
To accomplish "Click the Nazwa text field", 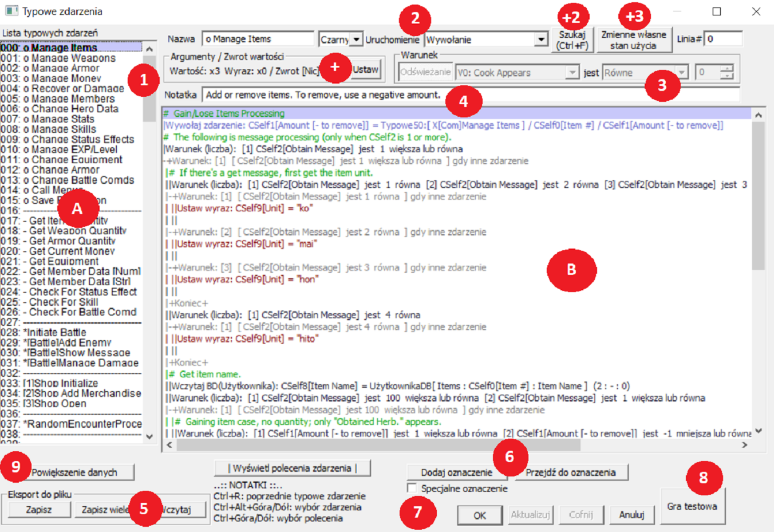I will (x=258, y=40).
